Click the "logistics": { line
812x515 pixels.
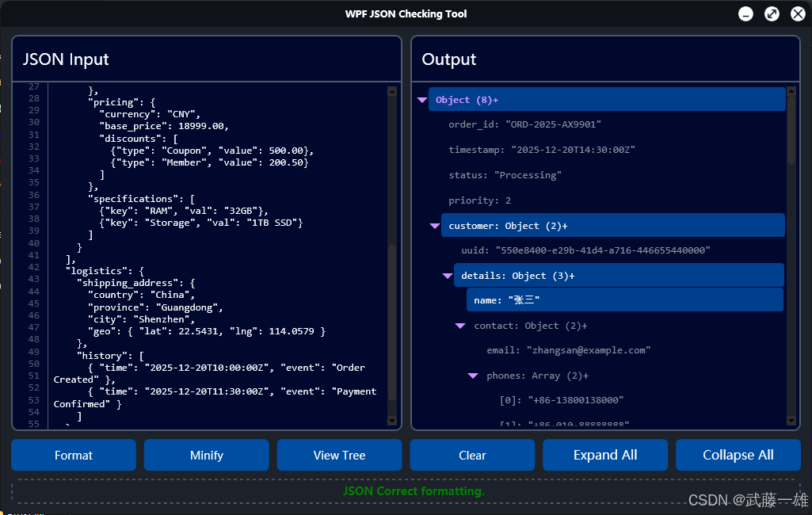[x=105, y=271]
